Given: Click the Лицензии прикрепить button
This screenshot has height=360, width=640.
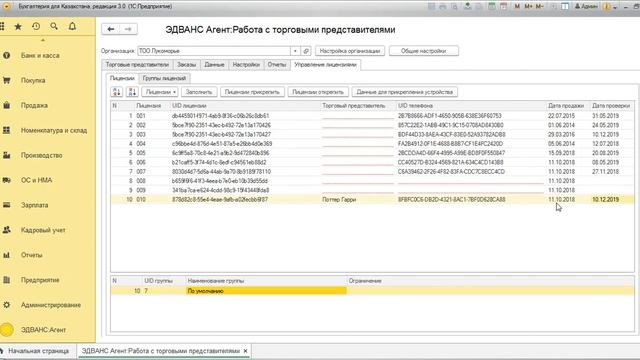Looking at the screenshot, I should point(252,92).
